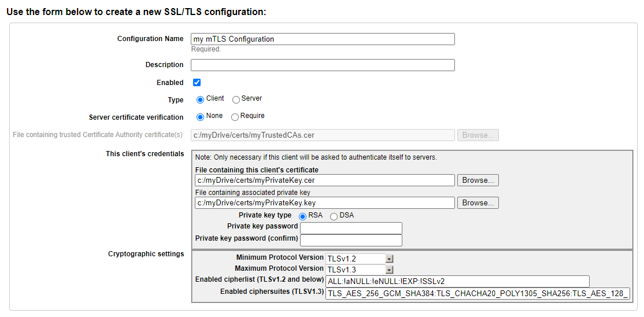The image size is (644, 317).
Task: Edit the Enabled cipherlist TLSv1.2 field
Action: point(457,281)
